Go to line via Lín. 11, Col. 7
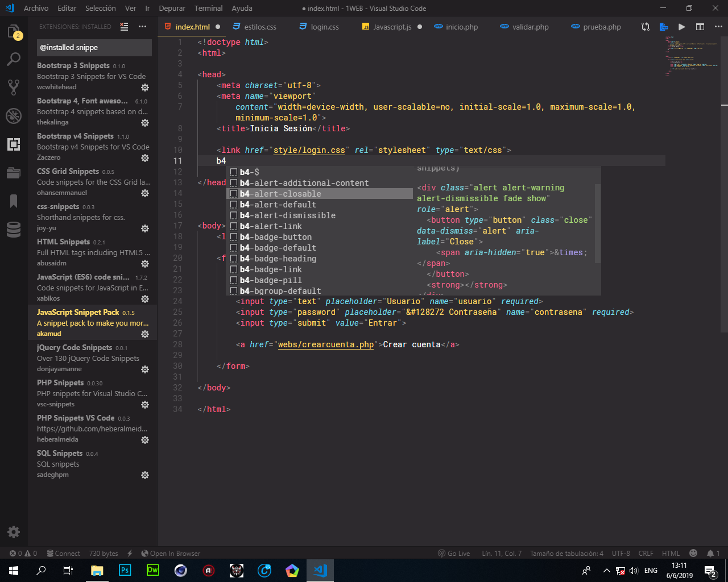The height and width of the screenshot is (582, 728). [502, 553]
